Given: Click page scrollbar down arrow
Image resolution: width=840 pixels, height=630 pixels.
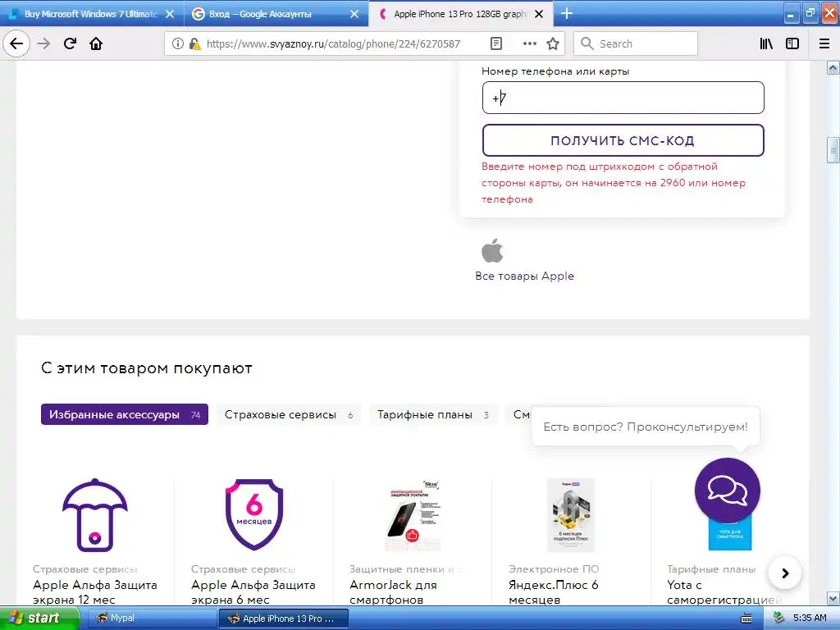Looking at the screenshot, I should coord(833,598).
